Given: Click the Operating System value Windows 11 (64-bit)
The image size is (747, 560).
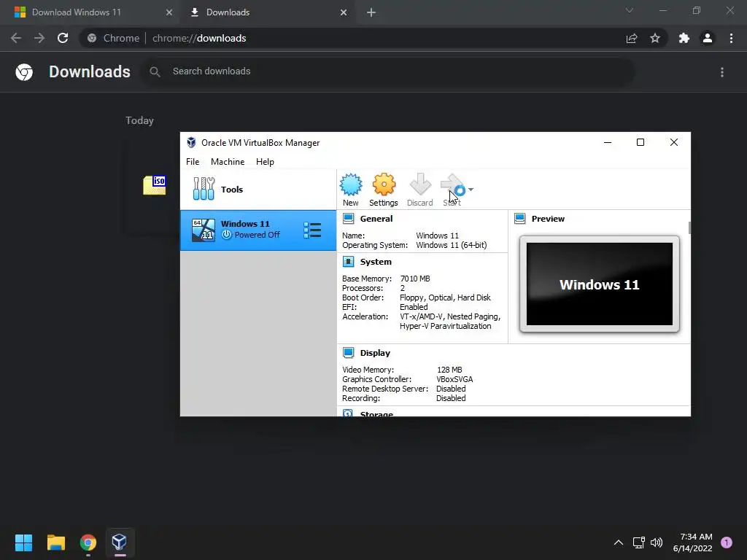Looking at the screenshot, I should point(452,245).
